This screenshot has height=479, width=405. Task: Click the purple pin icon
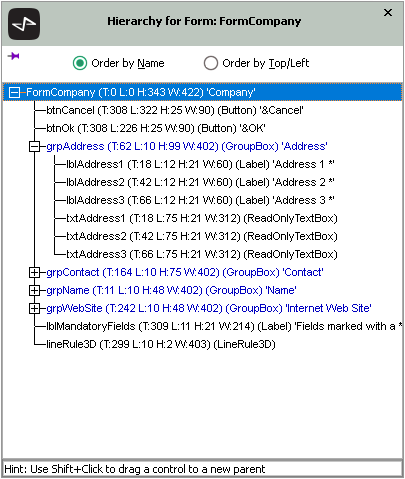pyautogui.click(x=13, y=56)
